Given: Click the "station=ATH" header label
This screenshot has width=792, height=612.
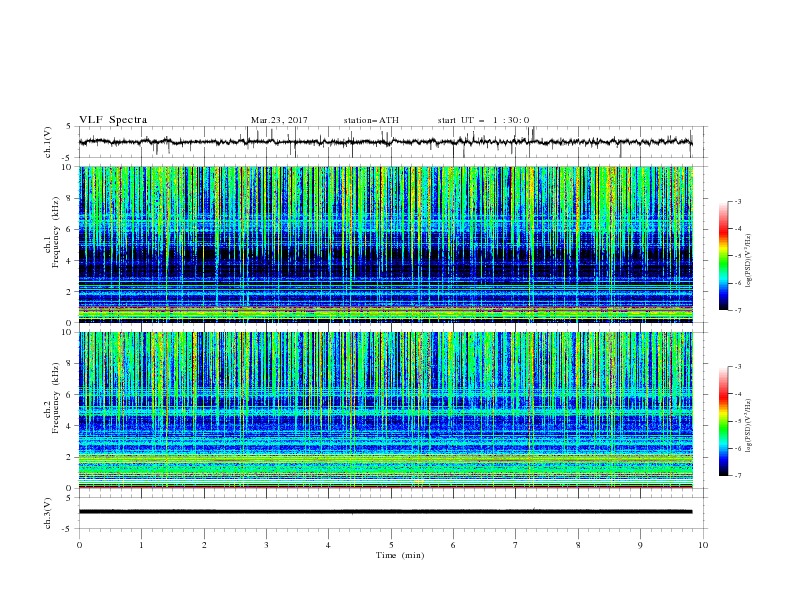Looking at the screenshot, I should [x=371, y=120].
